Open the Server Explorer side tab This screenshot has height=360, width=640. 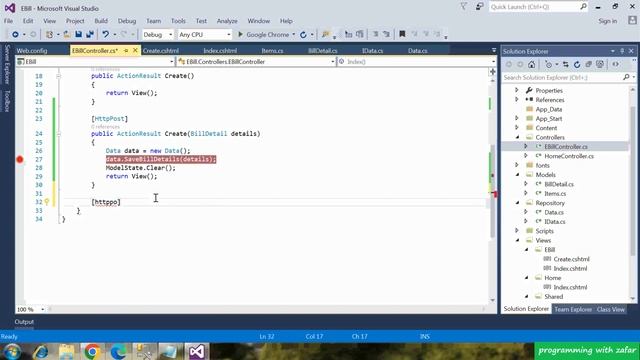point(7,64)
